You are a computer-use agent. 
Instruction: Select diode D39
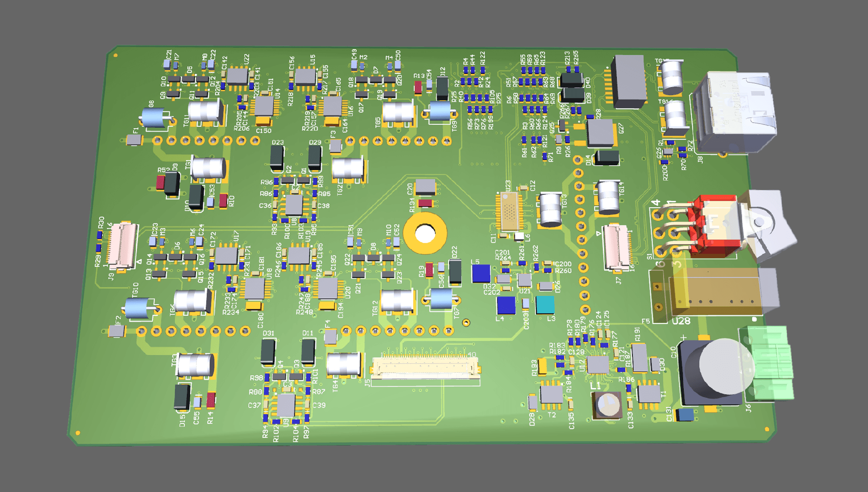[573, 95]
